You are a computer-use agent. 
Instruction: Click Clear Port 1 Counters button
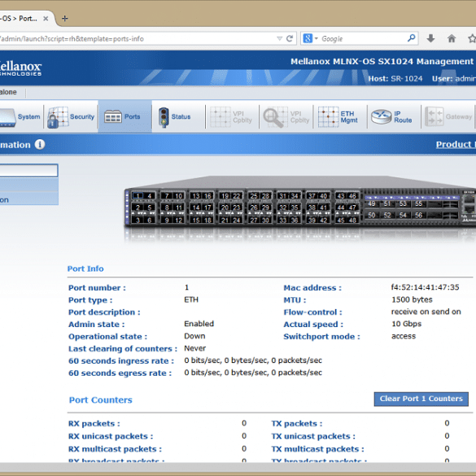[x=421, y=399]
